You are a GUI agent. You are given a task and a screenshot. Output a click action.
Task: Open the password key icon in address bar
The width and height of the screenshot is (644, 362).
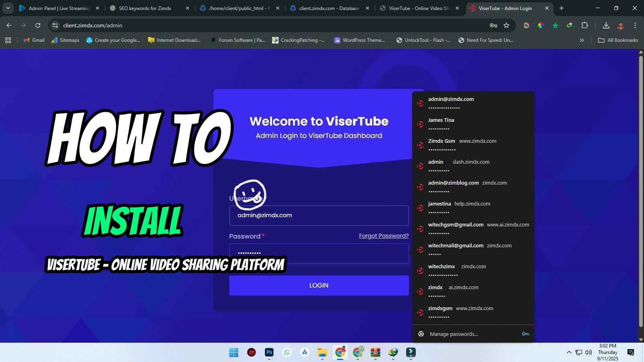tap(493, 25)
